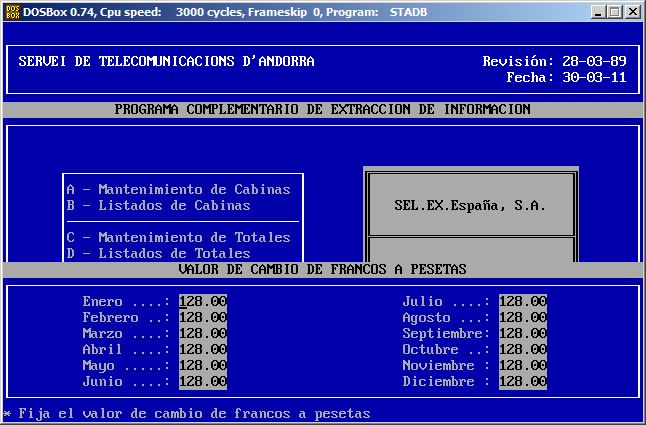Viewport: 646px width, 425px height.
Task: Select the Septiembre exchange rate field
Action: [523, 333]
